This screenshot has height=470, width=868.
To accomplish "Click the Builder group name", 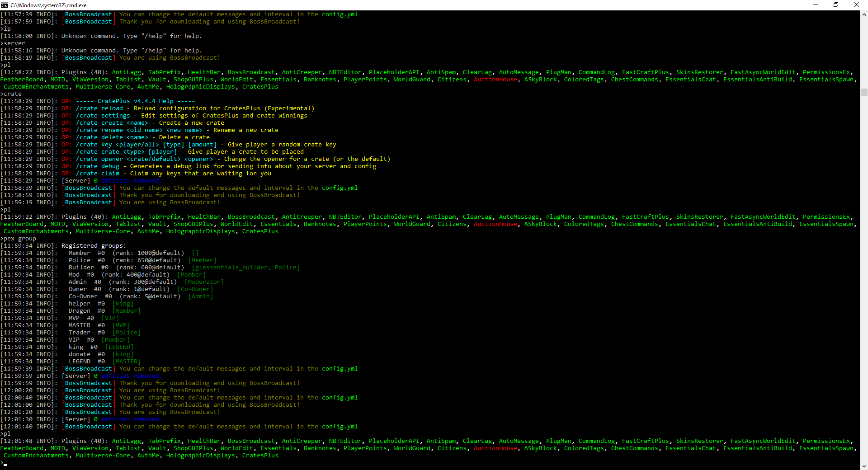I will pos(81,268).
